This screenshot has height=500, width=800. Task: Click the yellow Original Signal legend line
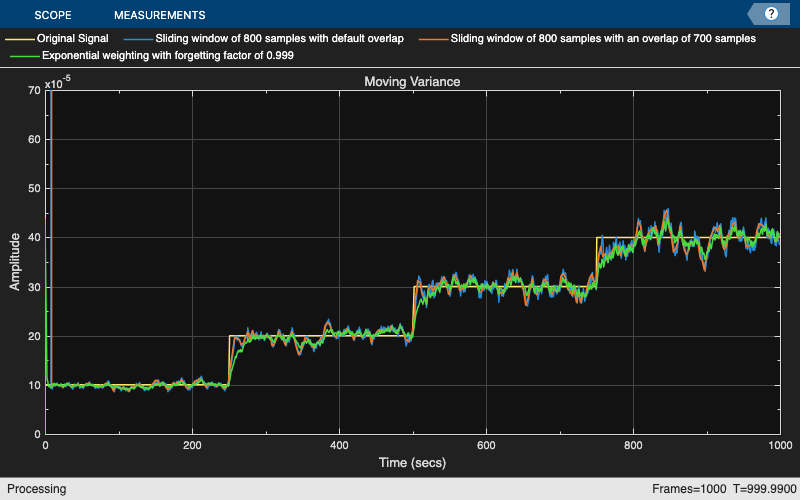click(20, 39)
